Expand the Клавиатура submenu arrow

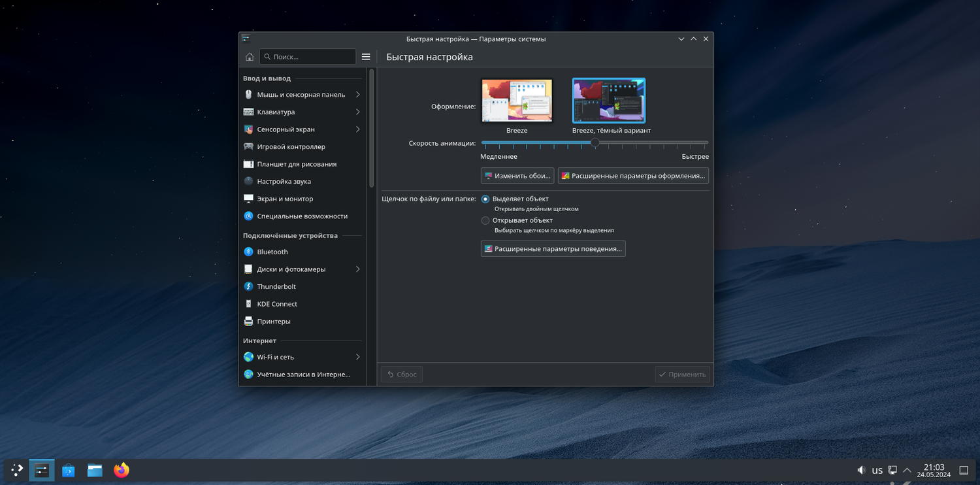pos(358,112)
